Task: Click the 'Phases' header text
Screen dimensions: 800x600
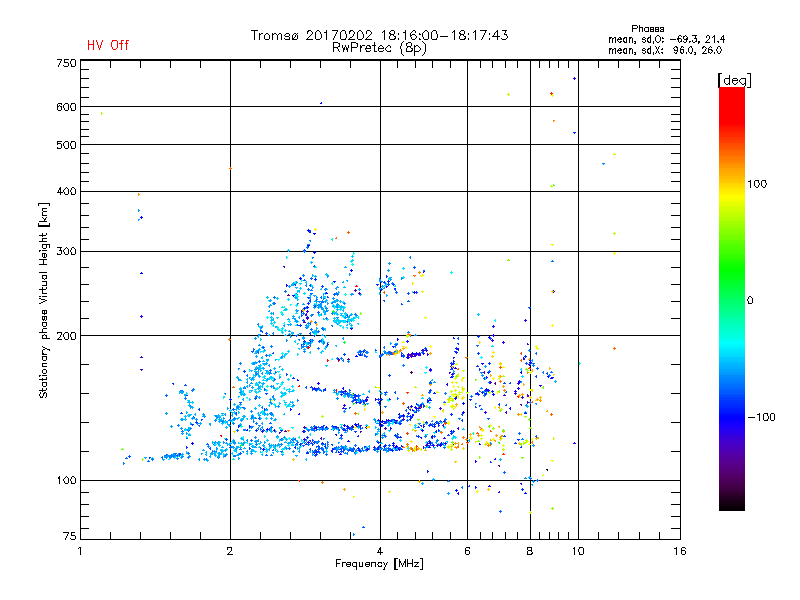Action: click(x=647, y=29)
